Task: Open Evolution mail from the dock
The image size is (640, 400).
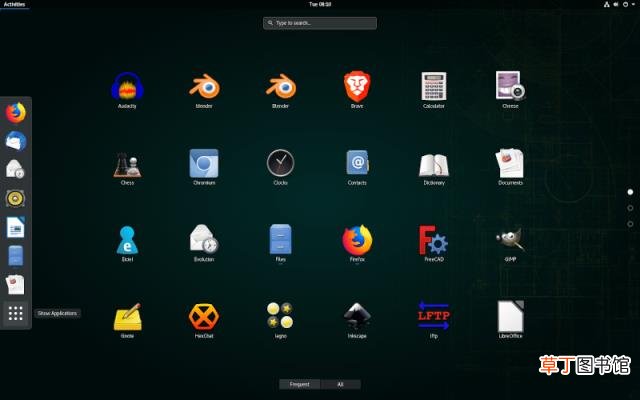Action: [16, 169]
